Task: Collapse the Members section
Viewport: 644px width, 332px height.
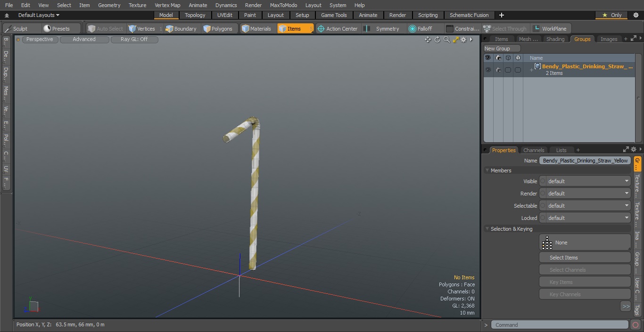Action: (487, 170)
